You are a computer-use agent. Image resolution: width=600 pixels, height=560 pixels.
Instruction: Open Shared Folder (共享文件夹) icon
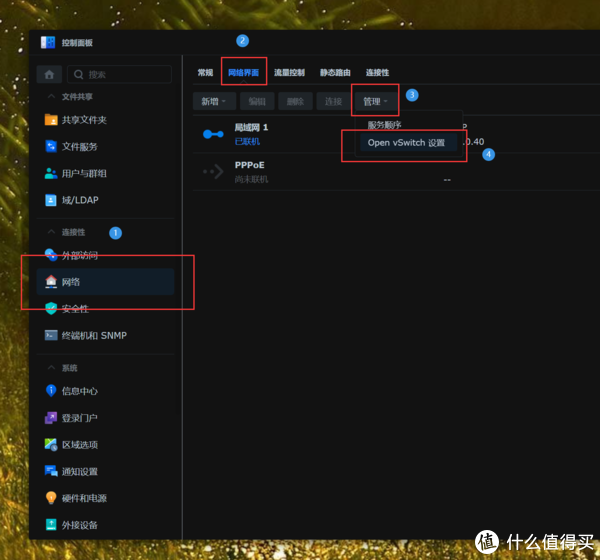click(x=51, y=120)
